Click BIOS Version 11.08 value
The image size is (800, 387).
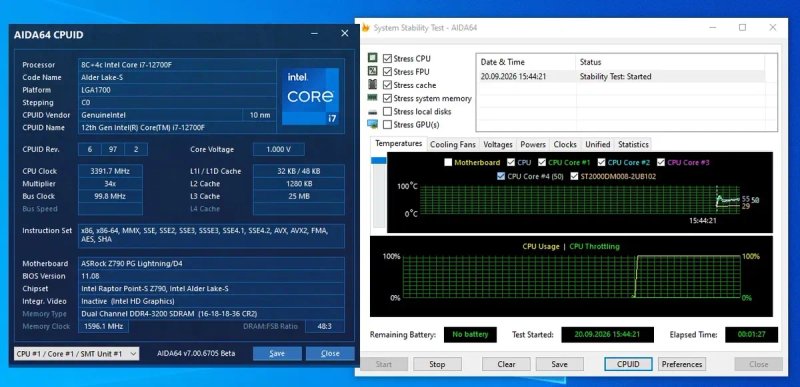pyautogui.click(x=211, y=276)
